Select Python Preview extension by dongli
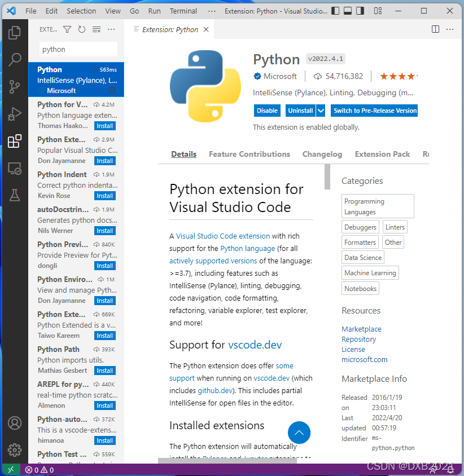Image resolution: width=464 pixels, height=476 pixels. tap(76, 255)
